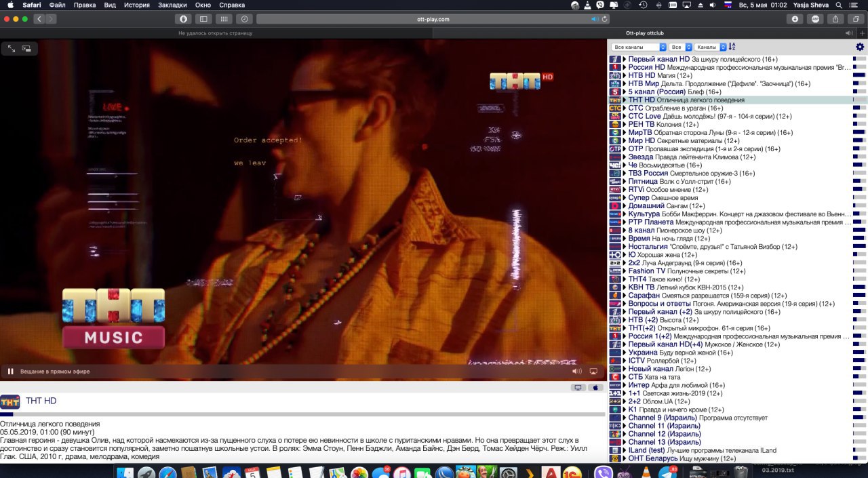Reload the ott-play.com page
868x478 pixels.
click(605, 19)
